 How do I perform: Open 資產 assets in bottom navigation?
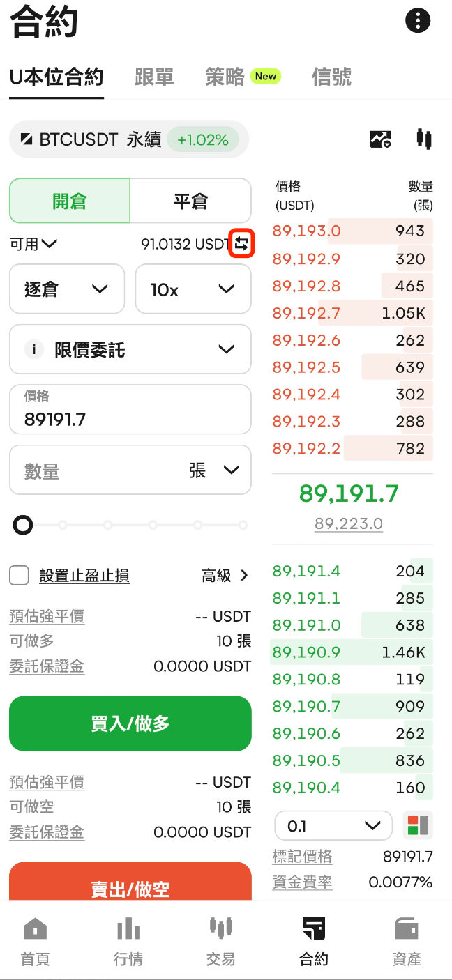[x=407, y=942]
